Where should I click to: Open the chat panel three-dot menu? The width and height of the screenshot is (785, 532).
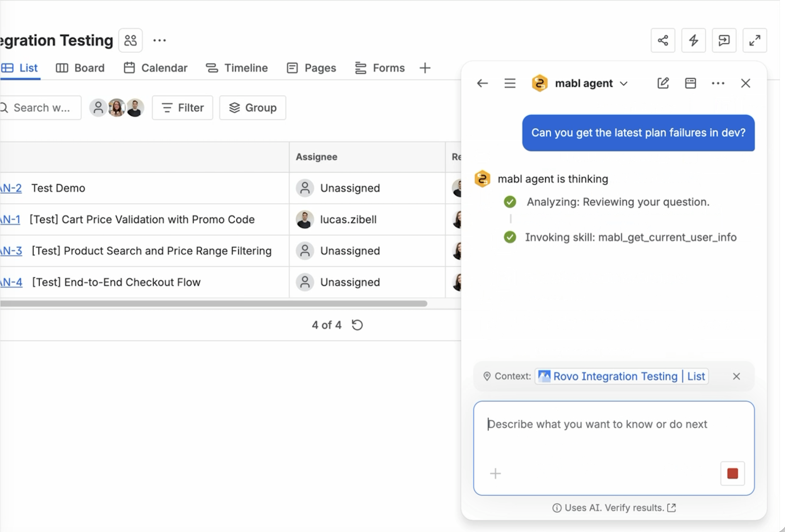coord(718,83)
